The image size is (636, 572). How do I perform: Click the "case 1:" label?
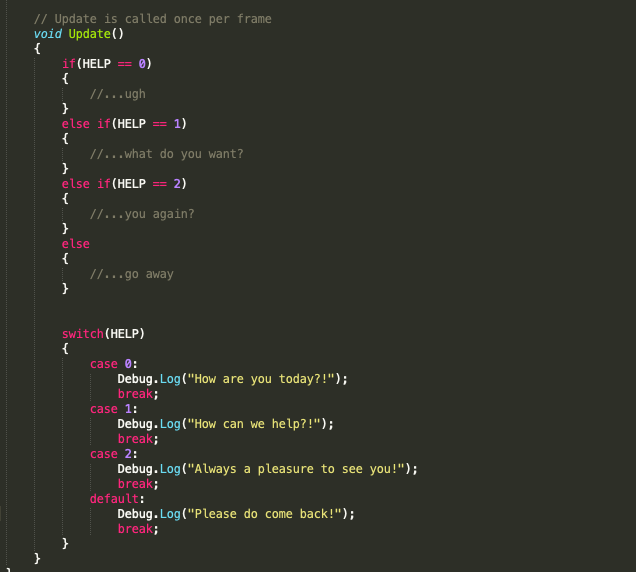click(x=114, y=409)
